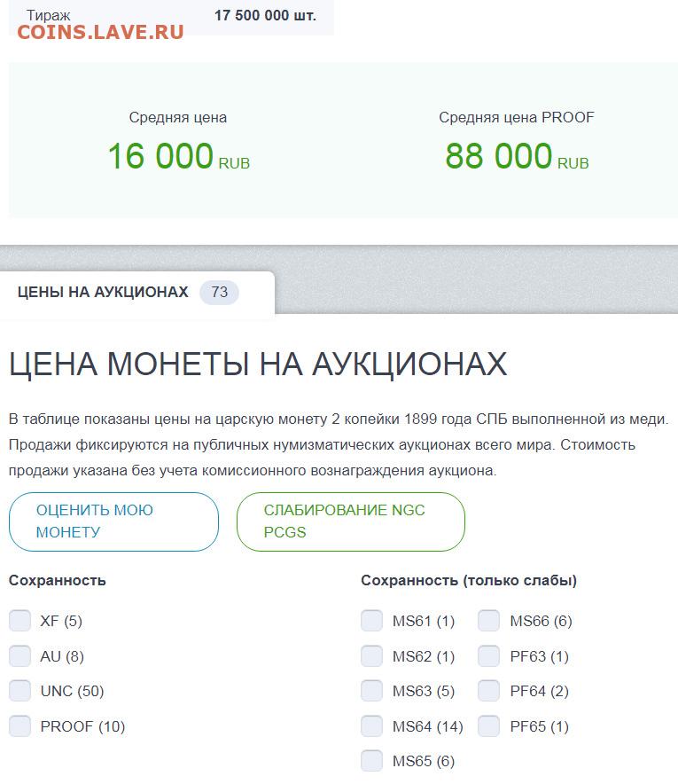678x784 pixels.
Task: Click the mintage value 17 500 000 шт.
Action: click(x=265, y=15)
